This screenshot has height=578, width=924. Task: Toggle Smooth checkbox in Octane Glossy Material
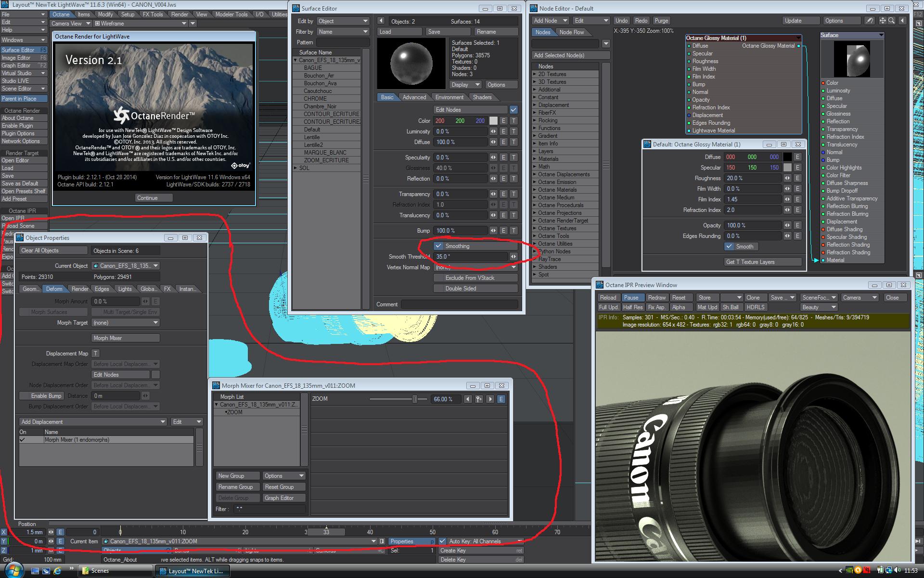[x=730, y=247]
